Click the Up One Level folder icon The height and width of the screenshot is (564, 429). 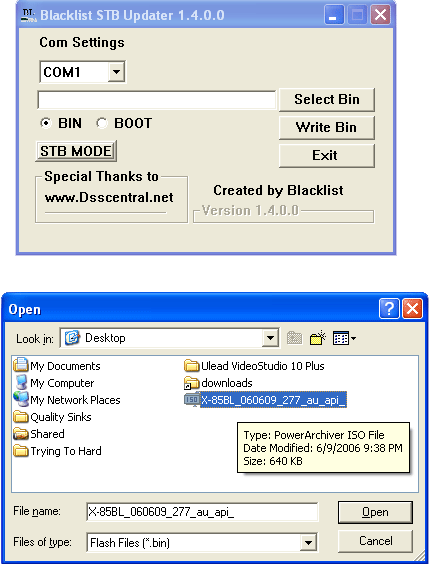tap(294, 338)
